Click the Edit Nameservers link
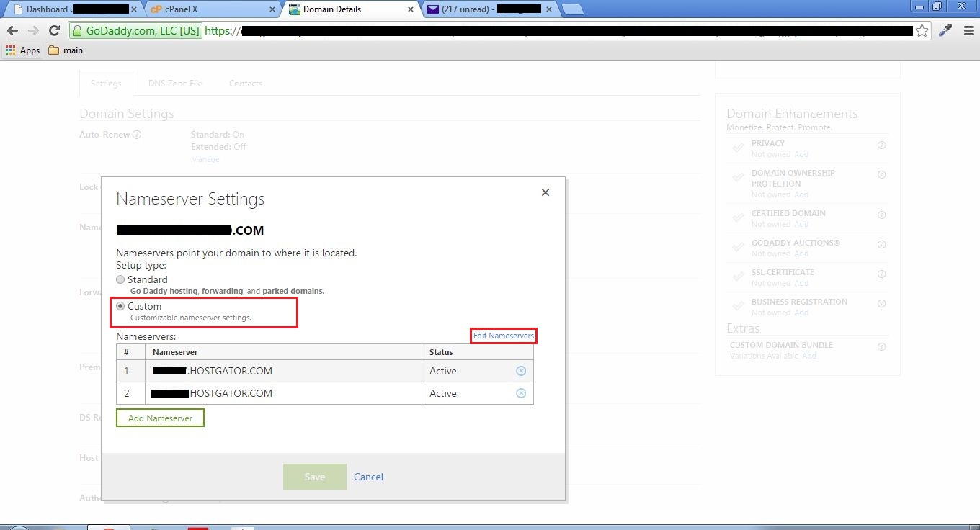The width and height of the screenshot is (980, 530). click(503, 336)
